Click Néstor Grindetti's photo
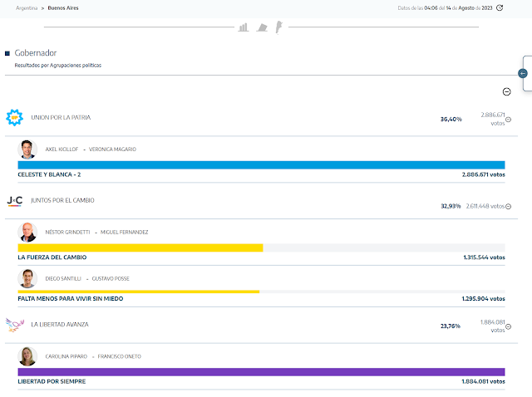 click(27, 233)
